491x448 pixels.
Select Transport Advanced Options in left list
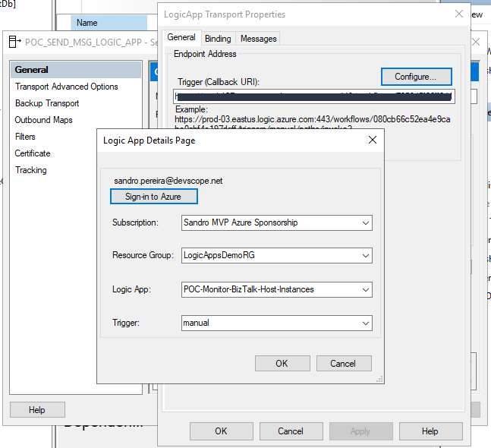pyautogui.click(x=67, y=87)
